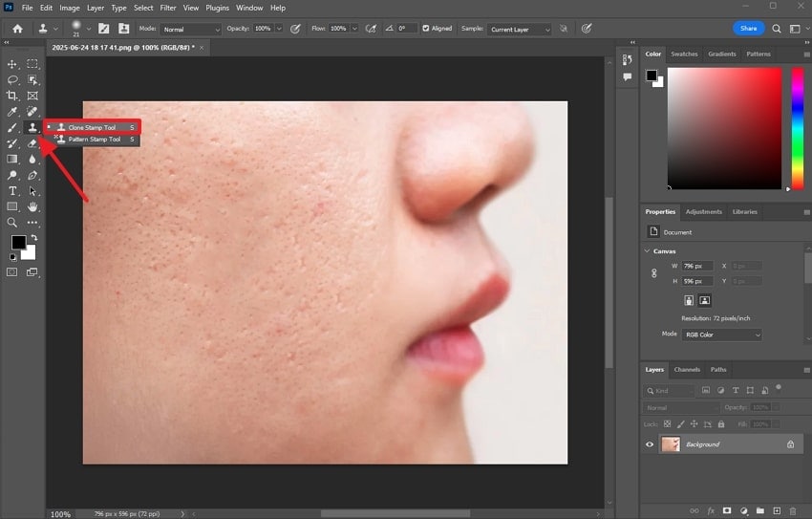Select the Rectangle shape tool
Screen dimensions: 812x519
(11, 206)
